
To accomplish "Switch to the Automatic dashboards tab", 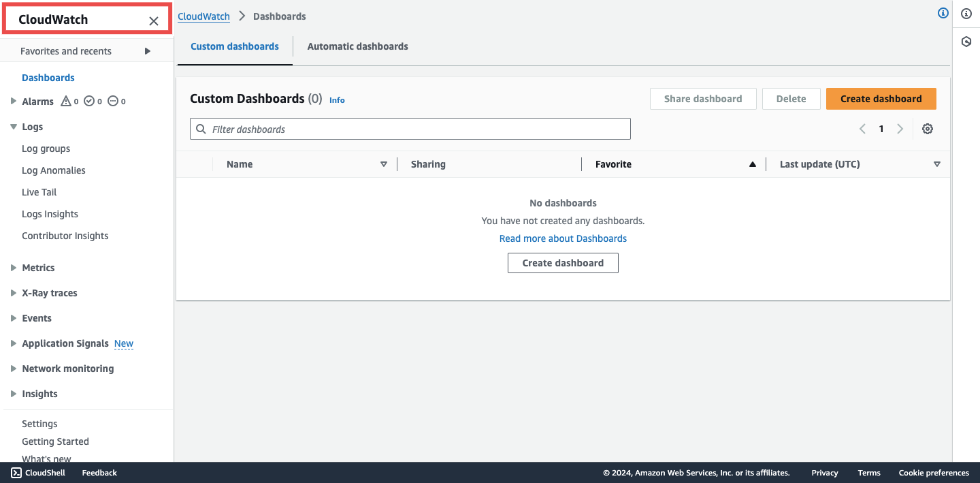I will click(357, 46).
